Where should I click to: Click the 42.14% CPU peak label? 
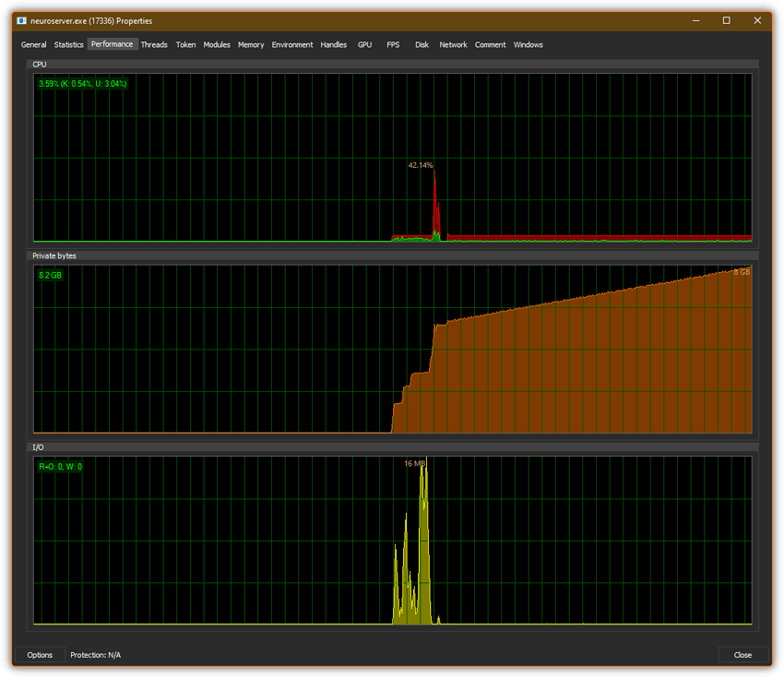pos(421,165)
